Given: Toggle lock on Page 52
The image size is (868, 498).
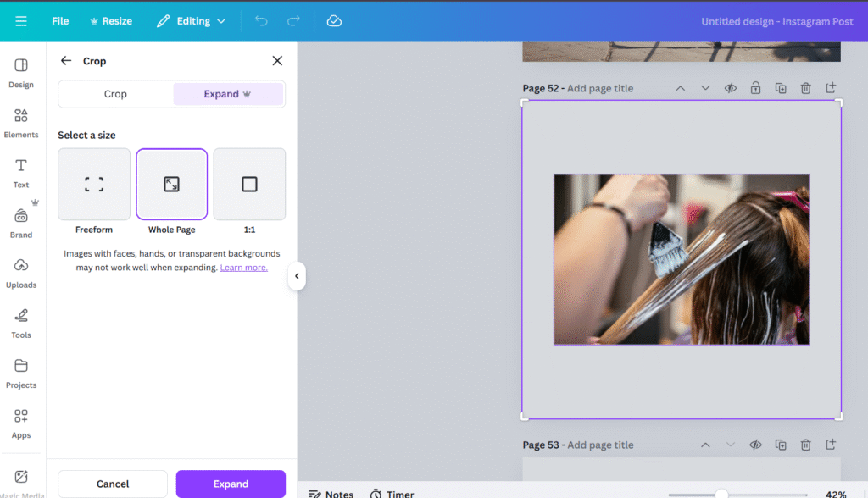Looking at the screenshot, I should 755,88.
